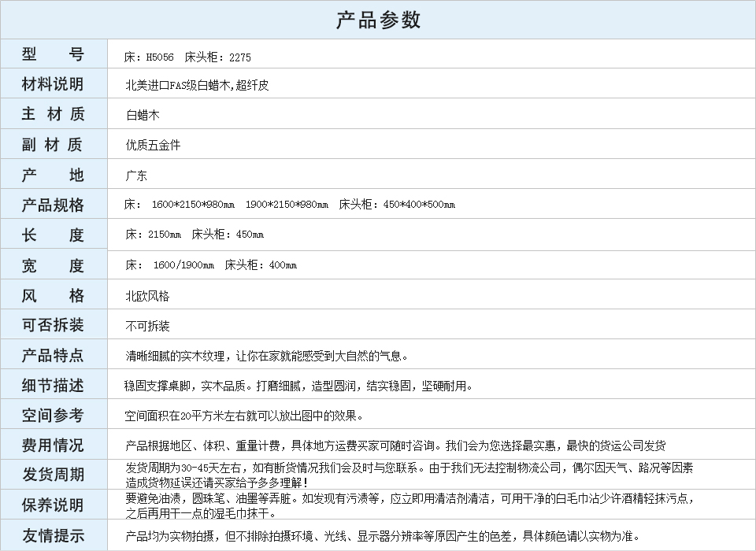Click the 空间参考 row label
This screenshot has height=551, width=756.
click(x=53, y=415)
